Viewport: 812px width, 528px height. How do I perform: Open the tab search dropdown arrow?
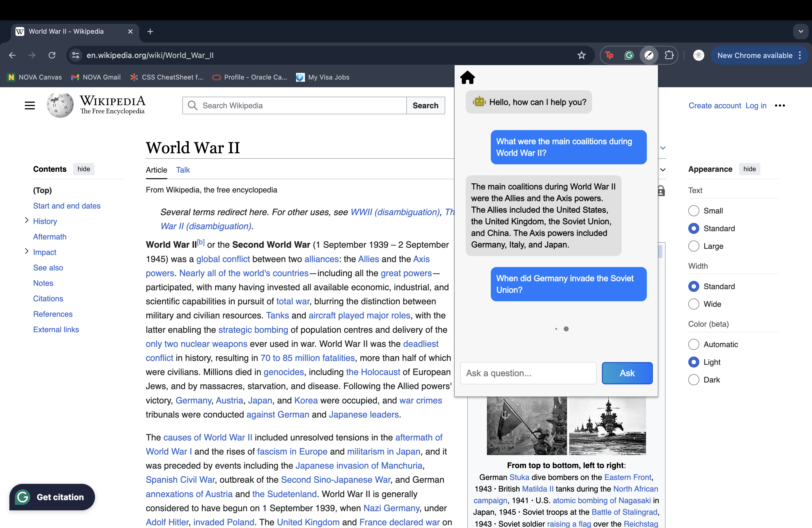pyautogui.click(x=800, y=31)
